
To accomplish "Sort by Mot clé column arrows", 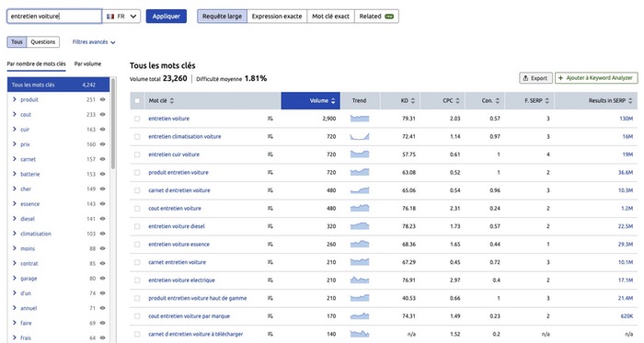I will 172,101.
